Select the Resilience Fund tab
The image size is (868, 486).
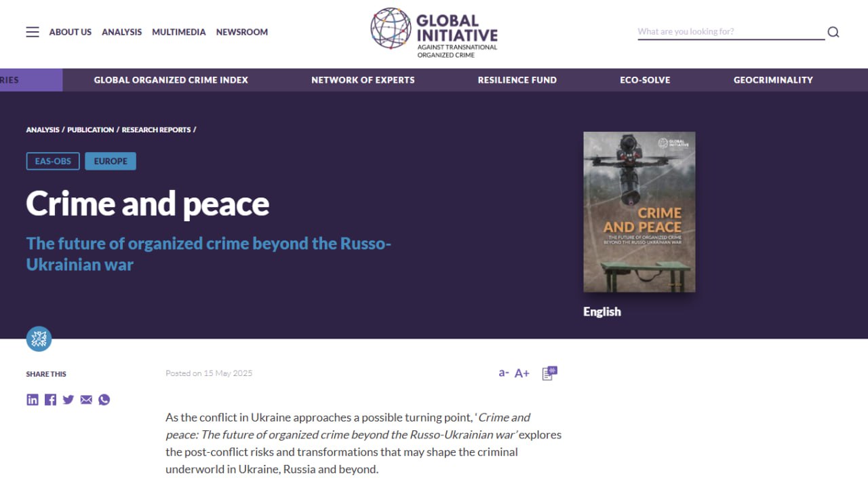click(x=517, y=80)
